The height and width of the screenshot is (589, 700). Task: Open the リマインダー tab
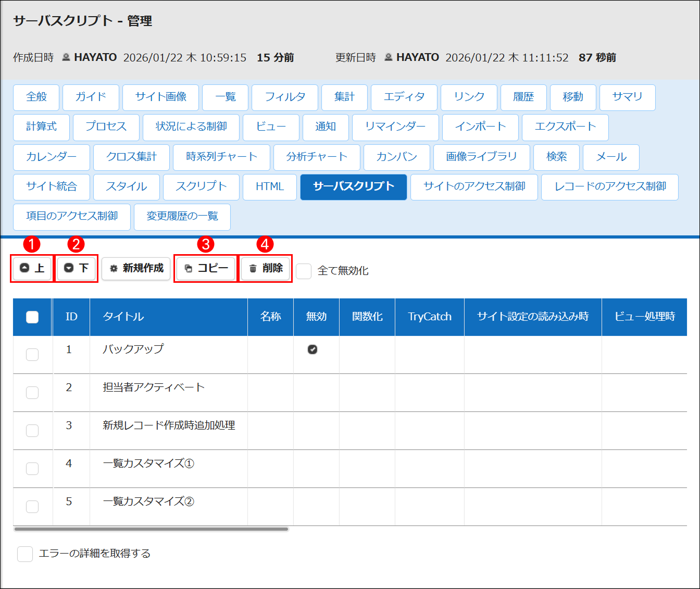pyautogui.click(x=395, y=127)
